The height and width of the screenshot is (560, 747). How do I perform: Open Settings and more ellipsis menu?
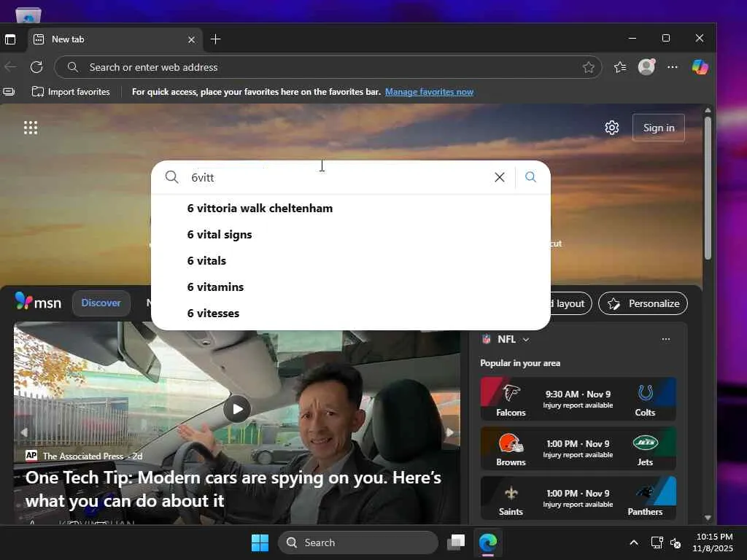(x=672, y=67)
